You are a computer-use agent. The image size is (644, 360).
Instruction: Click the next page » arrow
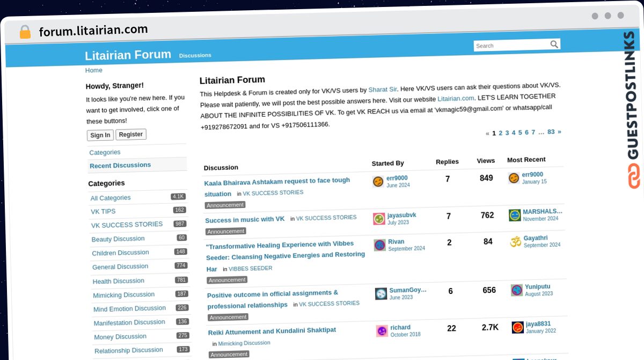[x=559, y=132]
